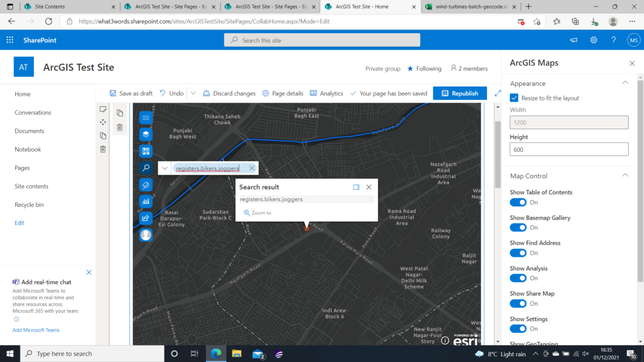Click the Edit navigation link
The width and height of the screenshot is (644, 362).
19,223
